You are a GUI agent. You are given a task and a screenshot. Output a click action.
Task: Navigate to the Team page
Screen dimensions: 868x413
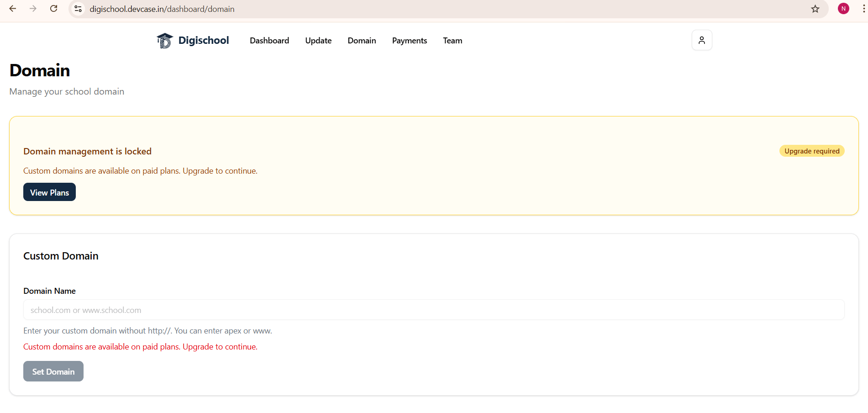(452, 41)
